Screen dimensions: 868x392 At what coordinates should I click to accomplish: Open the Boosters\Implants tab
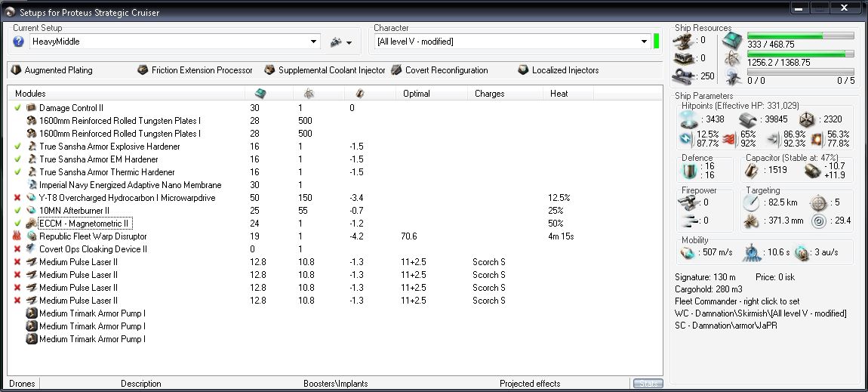(335, 384)
